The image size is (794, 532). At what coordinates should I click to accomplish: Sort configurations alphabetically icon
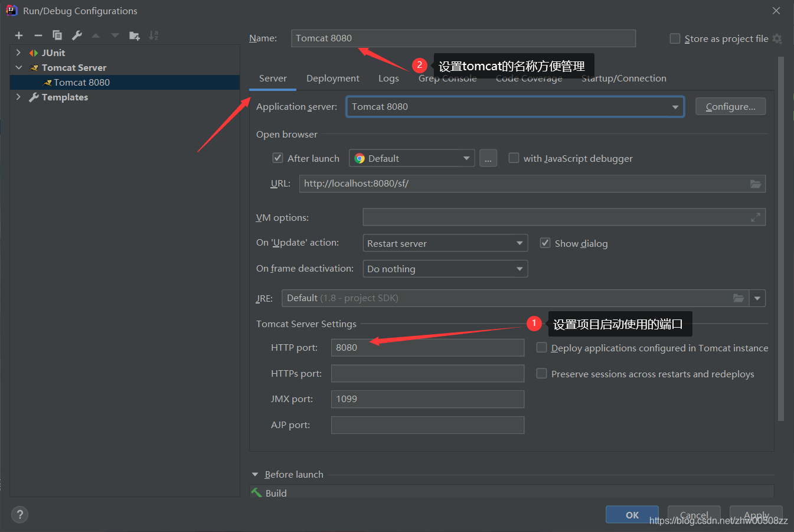[x=153, y=35]
